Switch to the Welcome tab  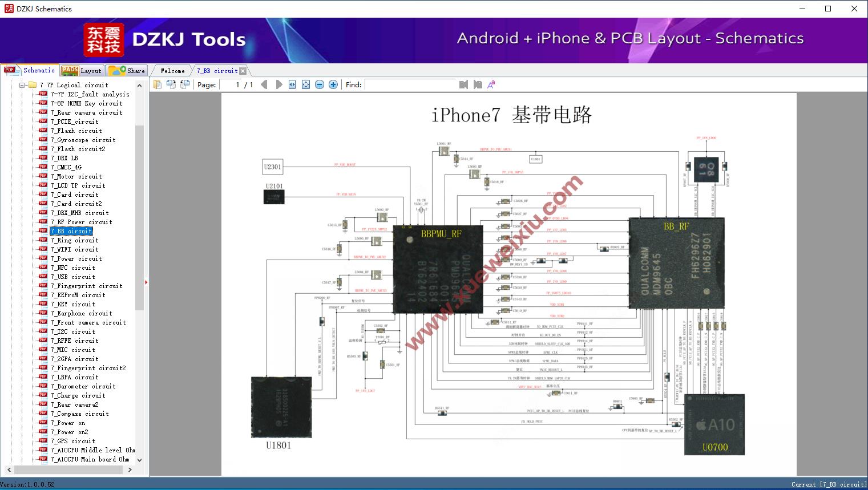[x=172, y=71]
